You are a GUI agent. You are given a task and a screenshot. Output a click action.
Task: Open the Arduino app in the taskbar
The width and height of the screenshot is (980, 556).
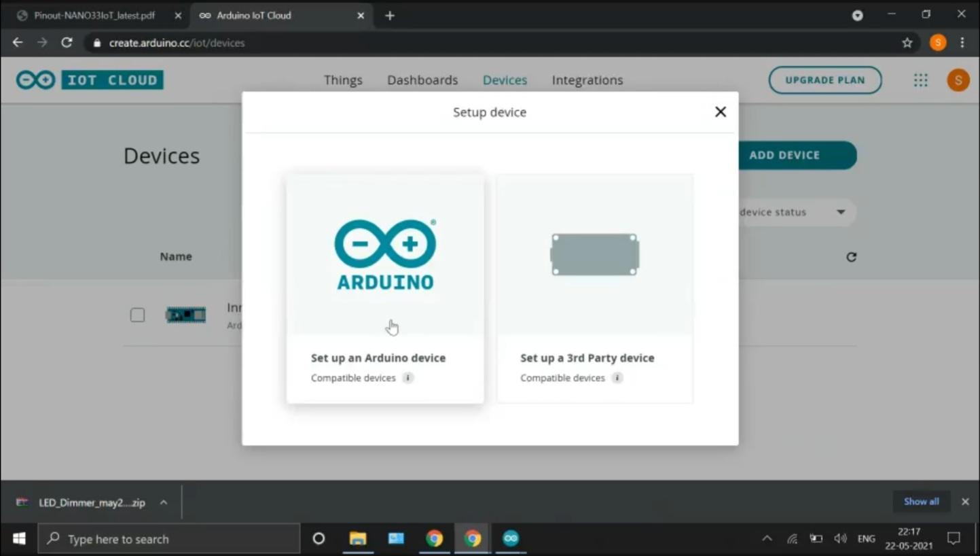click(511, 539)
